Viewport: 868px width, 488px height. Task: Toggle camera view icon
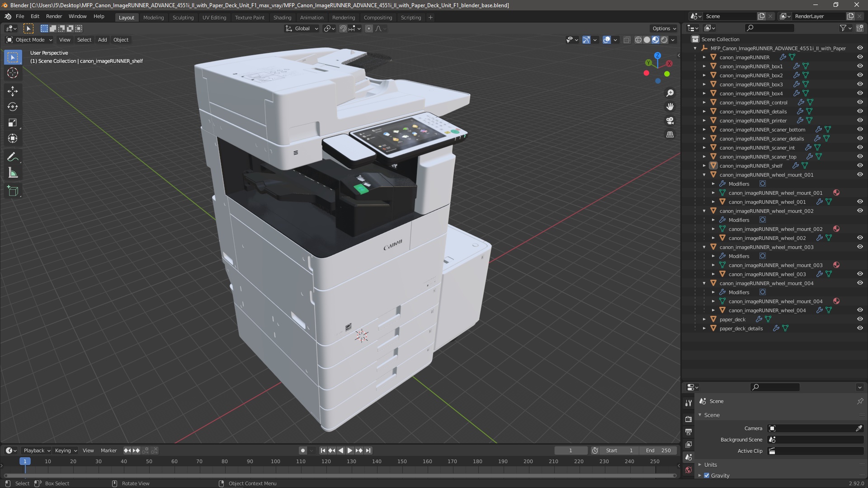[x=670, y=121]
